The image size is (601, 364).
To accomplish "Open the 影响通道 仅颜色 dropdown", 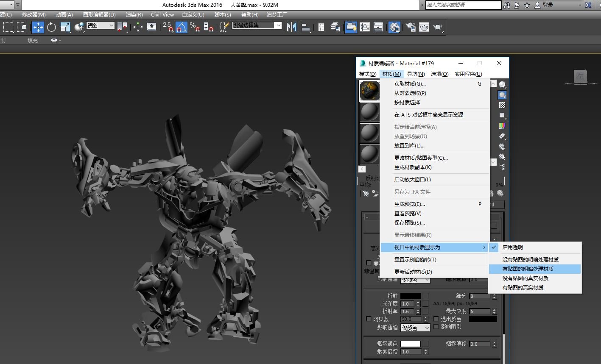I will 415,327.
